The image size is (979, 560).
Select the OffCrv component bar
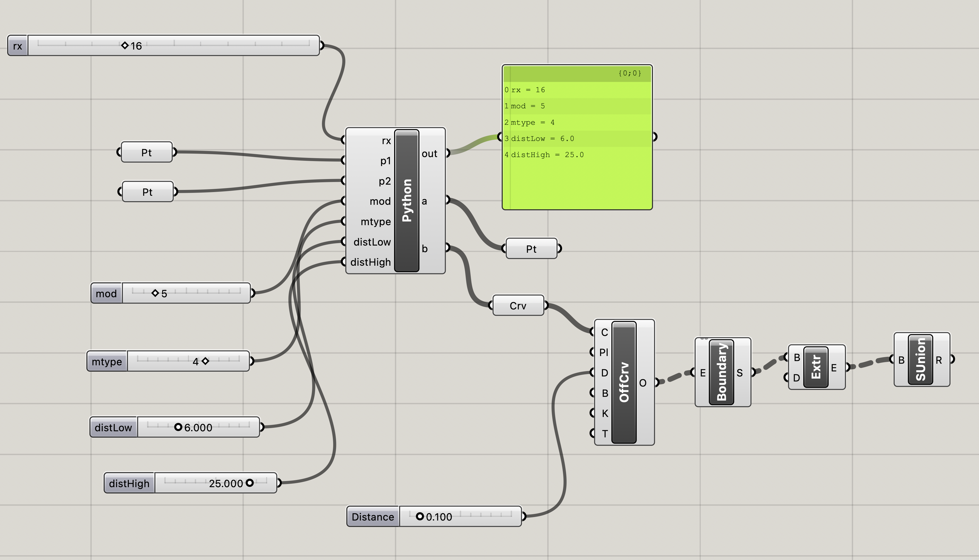[x=624, y=382]
